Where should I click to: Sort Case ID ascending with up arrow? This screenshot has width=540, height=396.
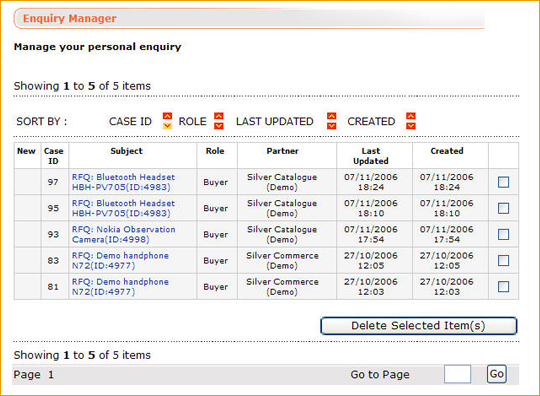click(x=167, y=116)
